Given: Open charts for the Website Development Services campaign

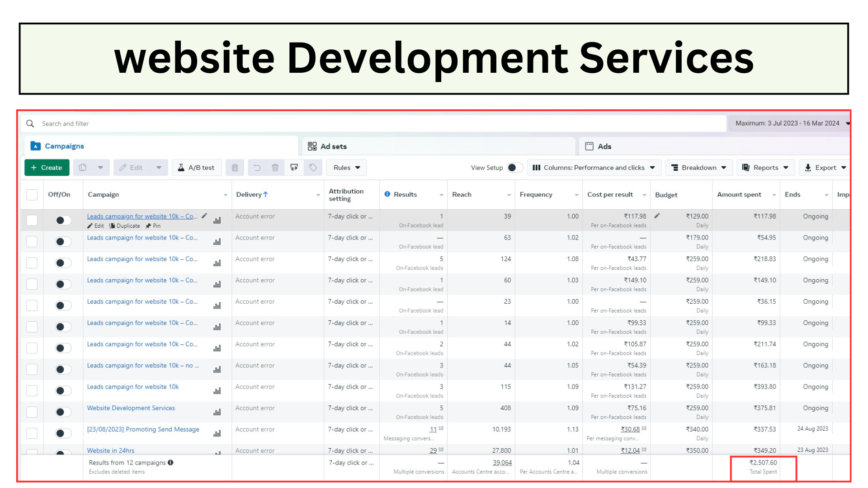Looking at the screenshot, I should (x=217, y=412).
